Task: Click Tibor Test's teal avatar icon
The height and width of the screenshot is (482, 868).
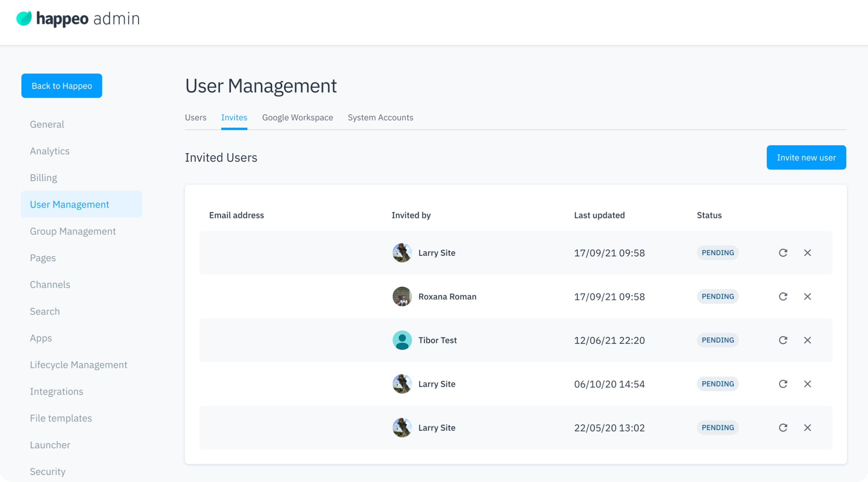Action: tap(402, 340)
